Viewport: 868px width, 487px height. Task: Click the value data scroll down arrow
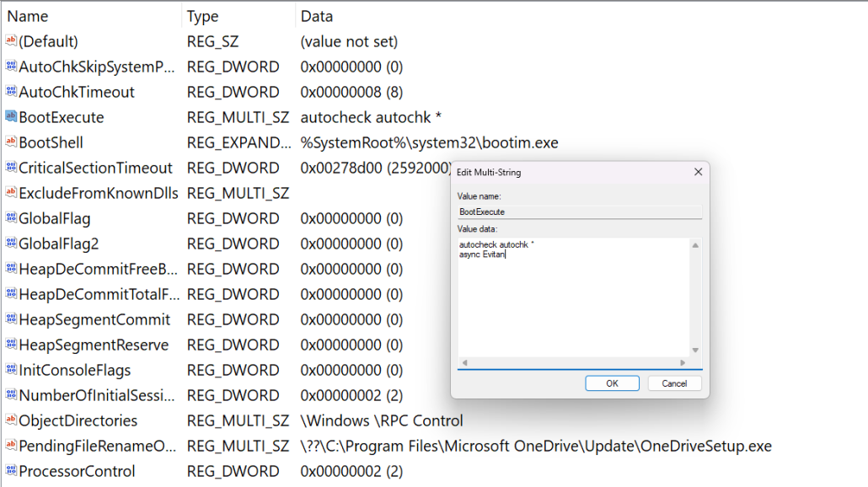pyautogui.click(x=695, y=351)
